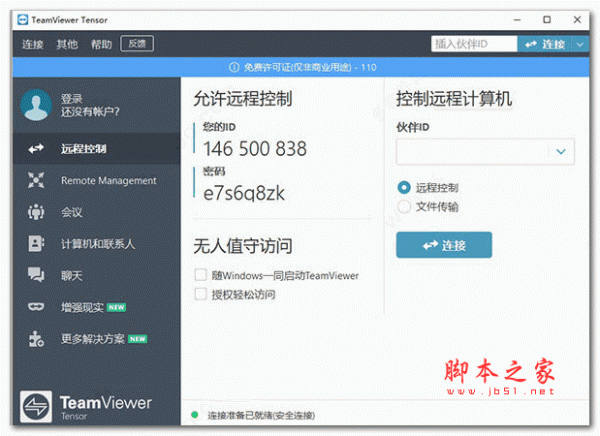Expand the 伙伴ID dropdown chevron
Image resolution: width=600 pixels, height=436 pixels.
pos(561,152)
